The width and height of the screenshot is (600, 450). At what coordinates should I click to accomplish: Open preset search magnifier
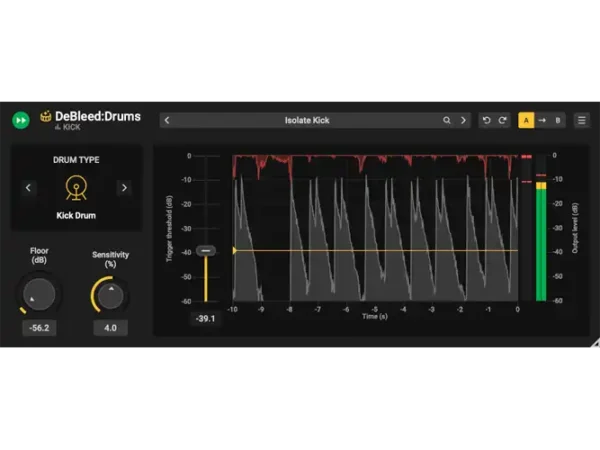click(447, 120)
